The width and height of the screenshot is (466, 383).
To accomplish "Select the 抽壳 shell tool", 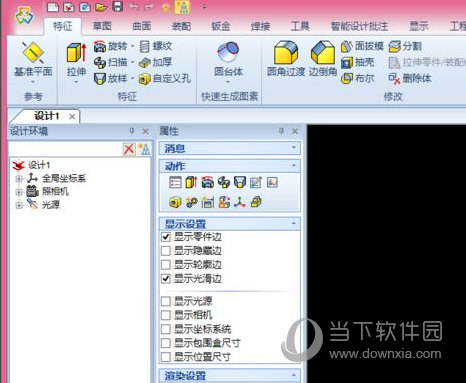I will 358,62.
